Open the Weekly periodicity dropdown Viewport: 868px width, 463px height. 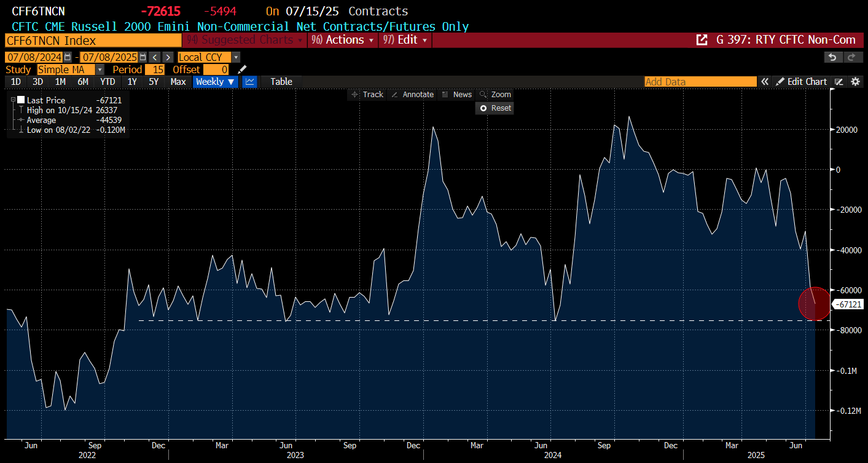216,82
